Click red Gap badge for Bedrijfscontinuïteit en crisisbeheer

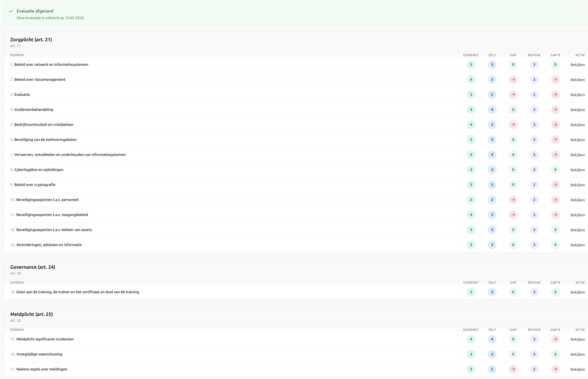point(513,125)
